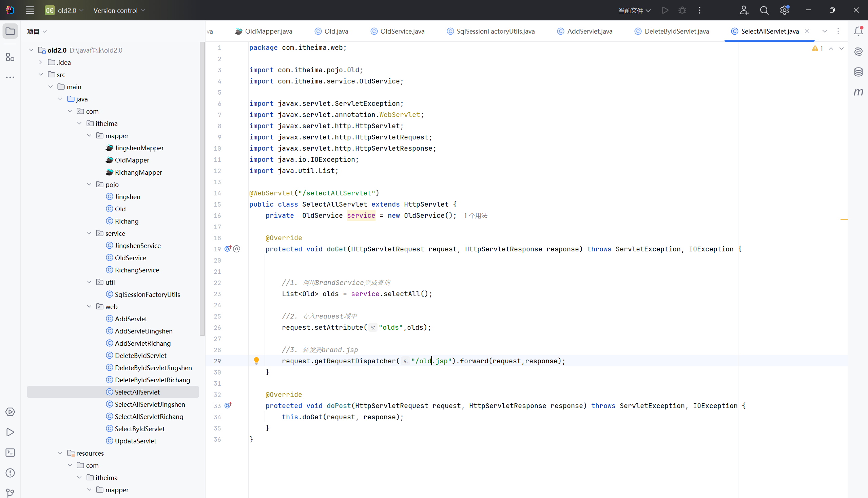Viewport: 868px width, 498px height.
Task: Expand the .idea folder
Action: point(41,62)
